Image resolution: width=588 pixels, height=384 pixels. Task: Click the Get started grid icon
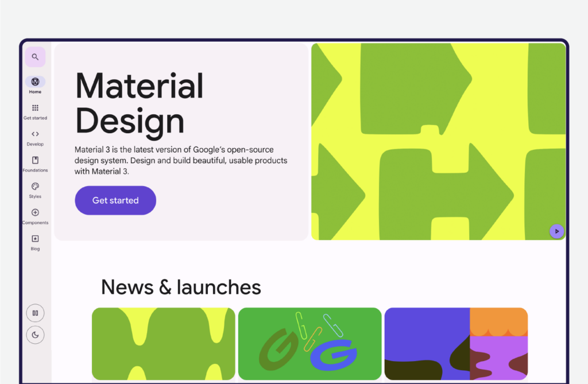click(35, 108)
